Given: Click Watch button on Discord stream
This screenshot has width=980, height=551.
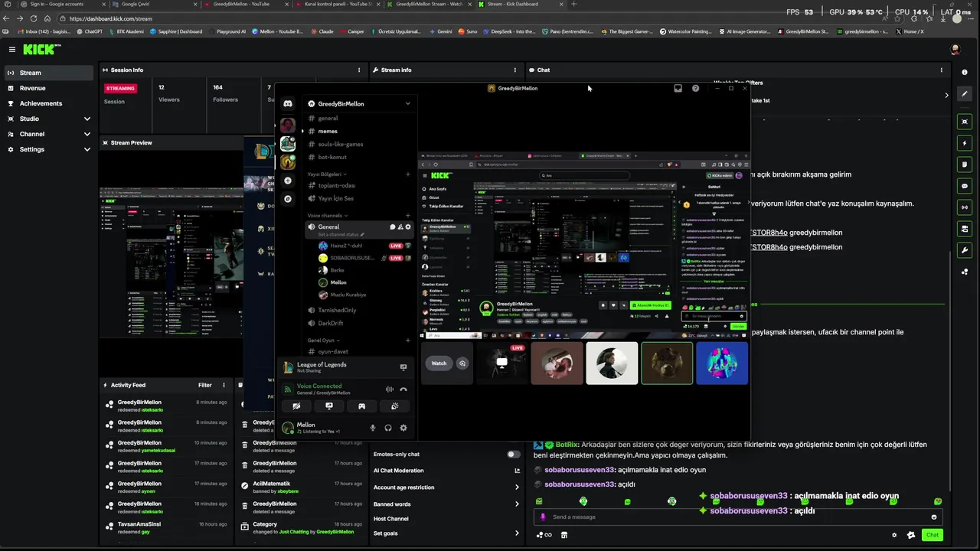Looking at the screenshot, I should (439, 364).
